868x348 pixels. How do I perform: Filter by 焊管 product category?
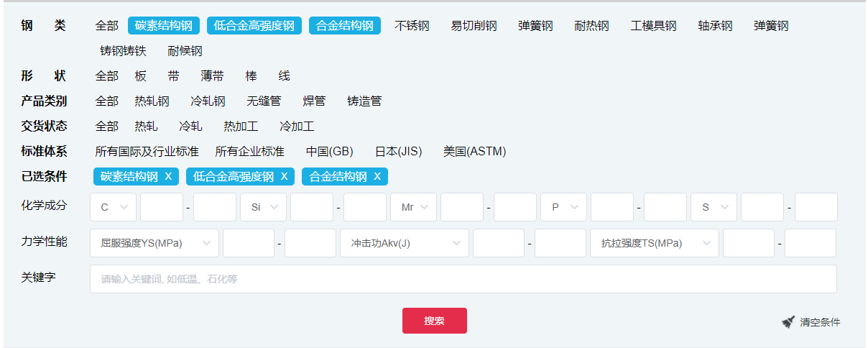(x=315, y=101)
